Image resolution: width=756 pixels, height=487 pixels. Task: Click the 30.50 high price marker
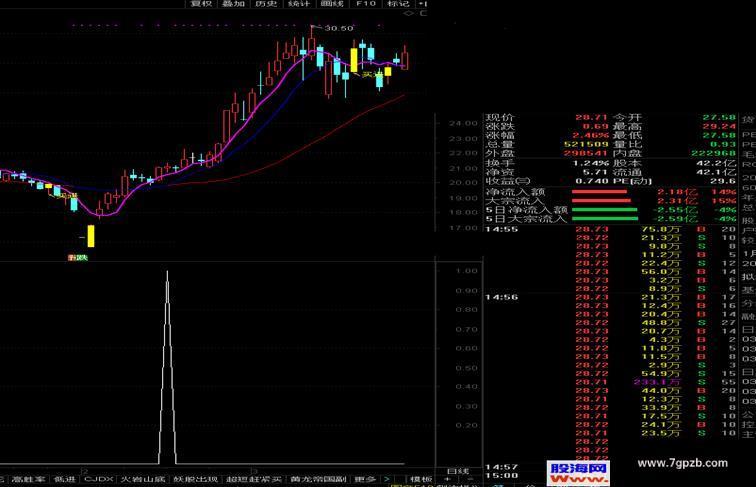[x=339, y=28]
